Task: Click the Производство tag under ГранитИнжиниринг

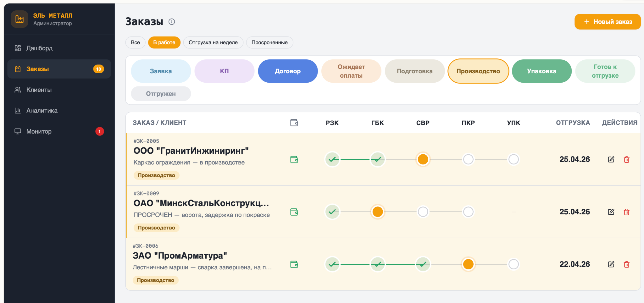Action: tap(157, 175)
